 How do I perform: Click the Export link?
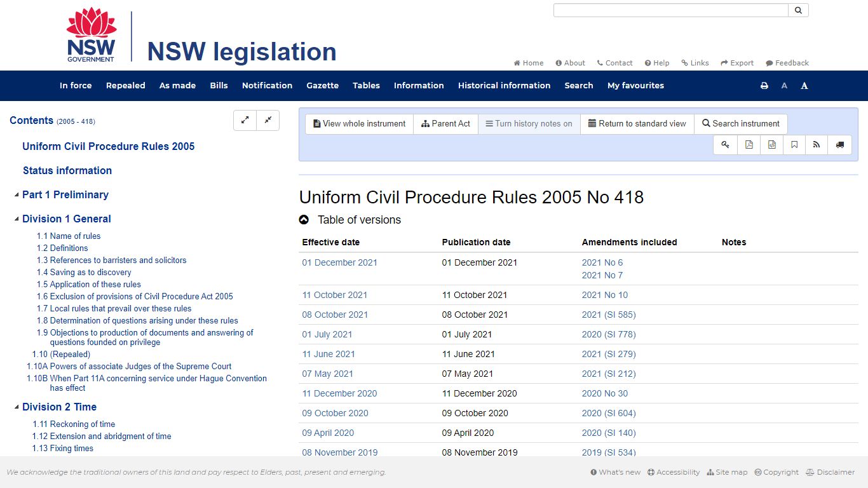(737, 63)
